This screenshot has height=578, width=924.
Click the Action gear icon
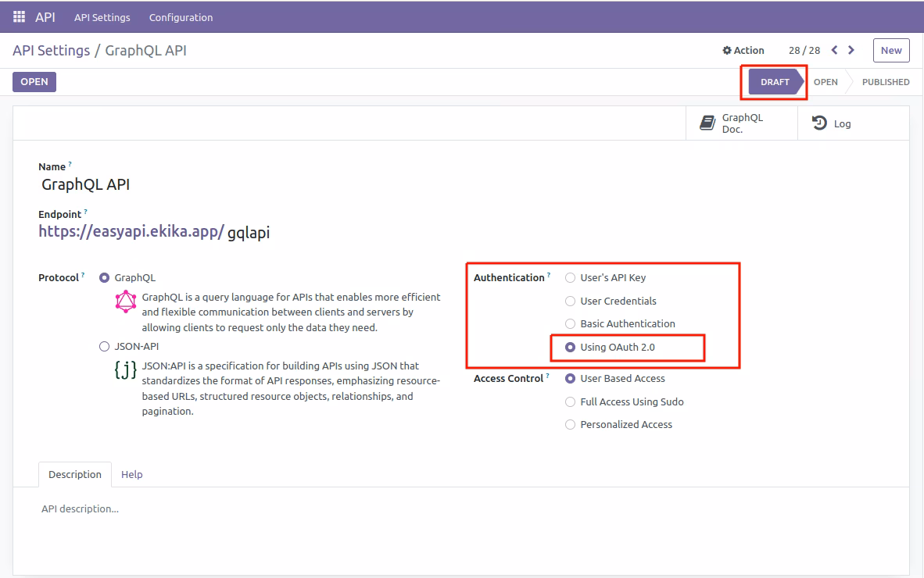726,51
